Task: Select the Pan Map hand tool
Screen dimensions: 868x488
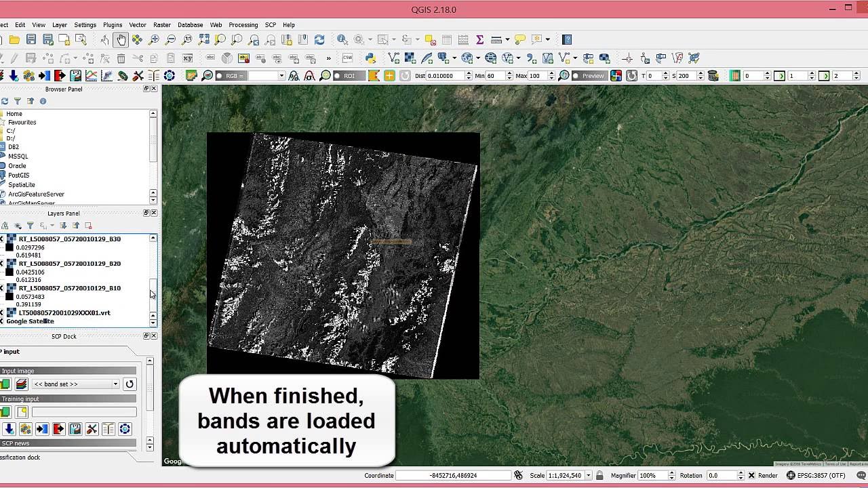Action: pyautogui.click(x=121, y=40)
